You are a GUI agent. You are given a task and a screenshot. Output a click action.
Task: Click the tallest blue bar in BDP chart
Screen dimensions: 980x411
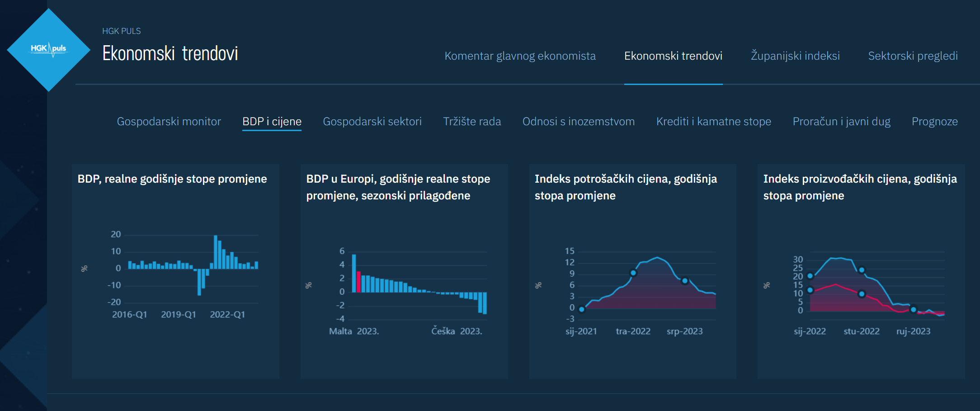[x=216, y=252]
